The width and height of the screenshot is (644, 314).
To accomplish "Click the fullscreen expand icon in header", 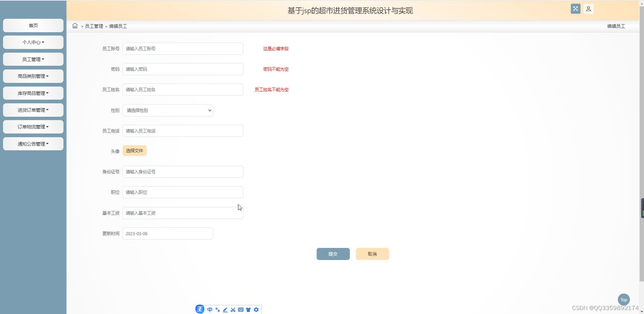I will 576,9.
